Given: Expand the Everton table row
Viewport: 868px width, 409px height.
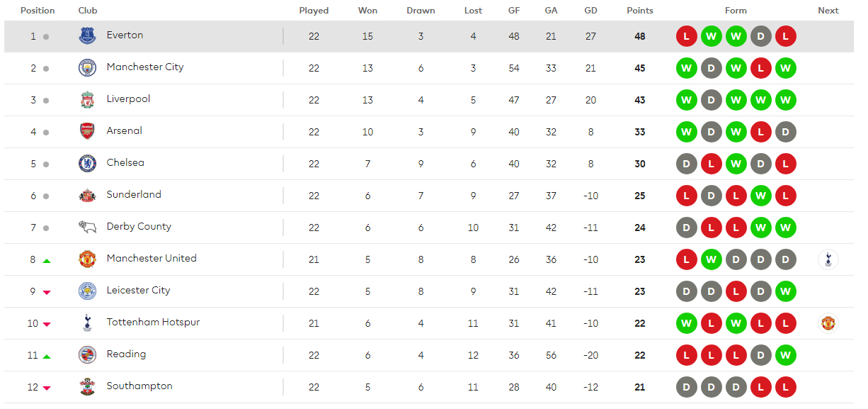Looking at the screenshot, I should (x=429, y=36).
